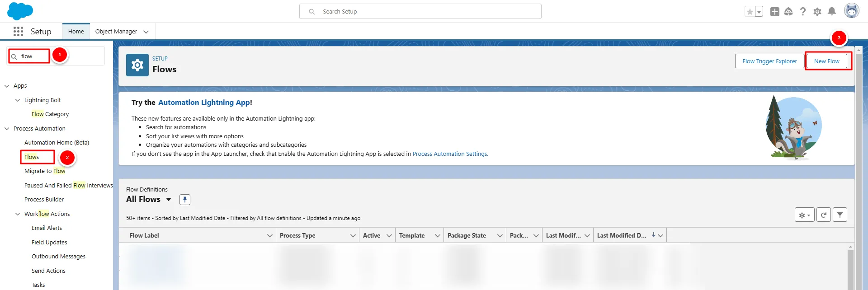Open Global Actions plus icon
This screenshot has height=290, width=868.
(775, 12)
